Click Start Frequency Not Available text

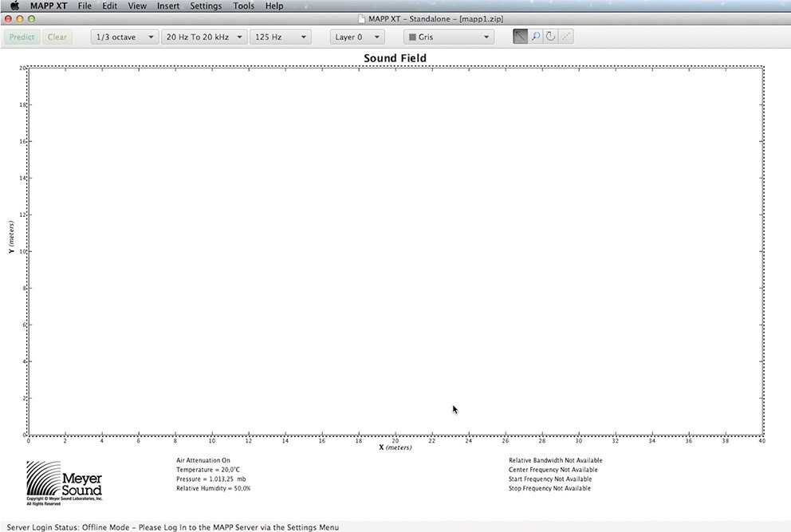550,479
